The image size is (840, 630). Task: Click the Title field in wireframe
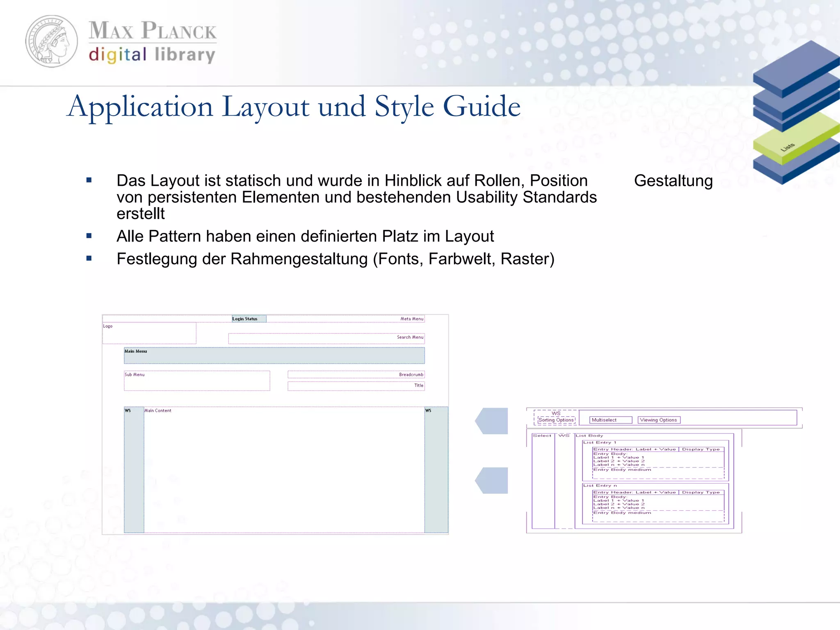click(x=356, y=386)
